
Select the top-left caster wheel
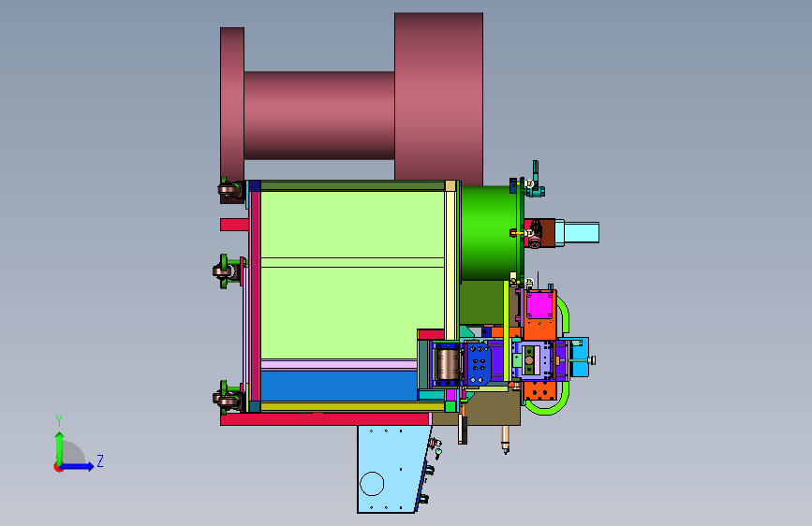(230, 189)
